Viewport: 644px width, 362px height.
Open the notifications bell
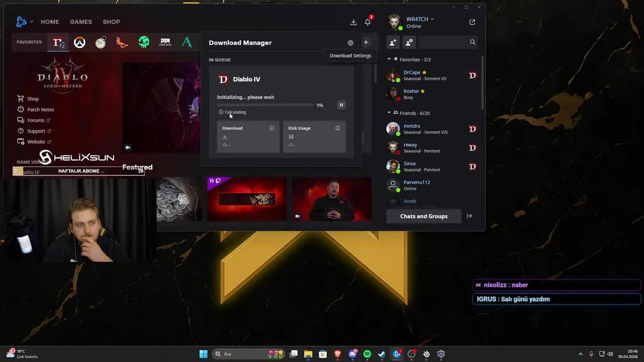click(368, 22)
